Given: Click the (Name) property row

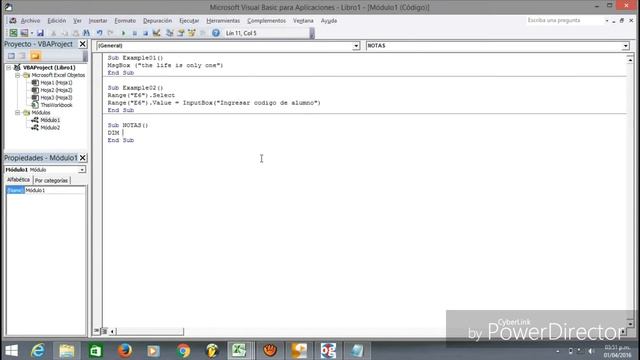Looking at the screenshot, I should pyautogui.click(x=46, y=190).
